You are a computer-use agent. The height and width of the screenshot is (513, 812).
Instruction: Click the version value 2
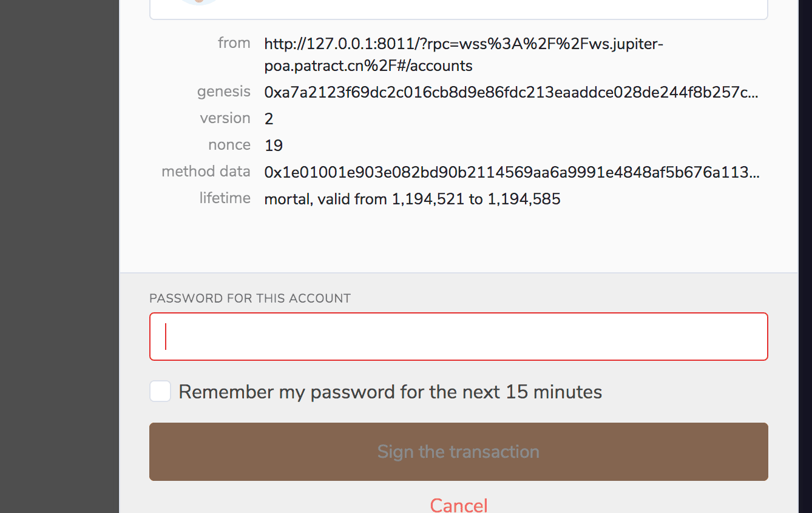click(269, 119)
